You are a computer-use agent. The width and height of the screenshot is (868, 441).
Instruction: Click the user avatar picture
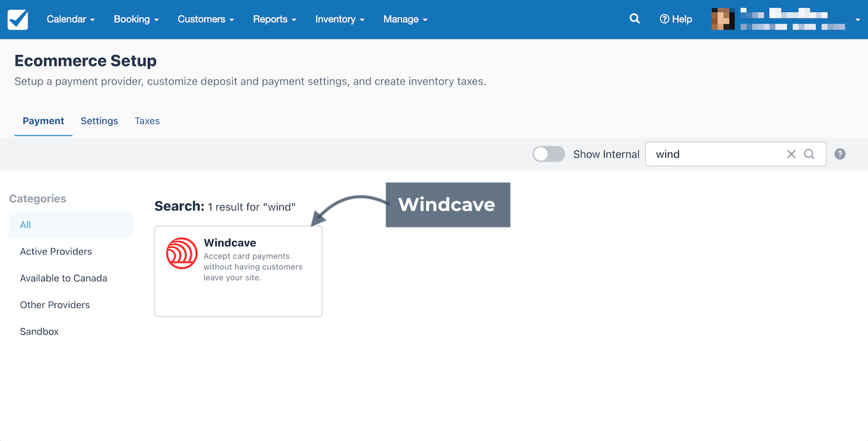tap(723, 19)
